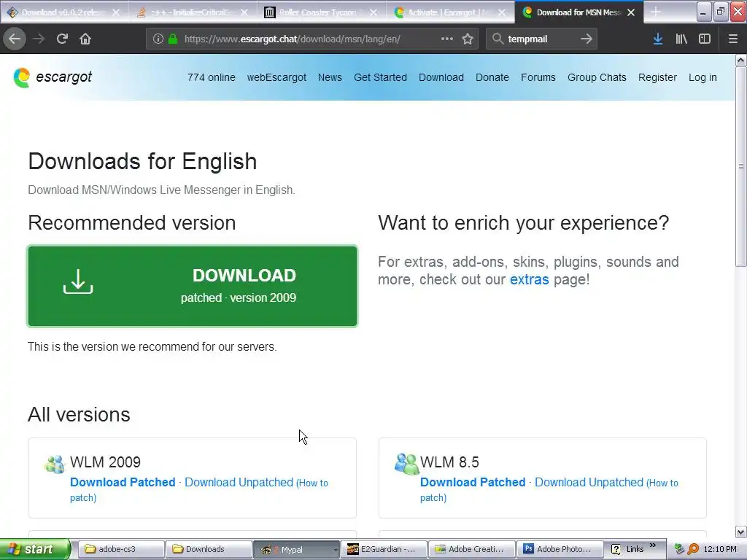This screenshot has width=747, height=560.
Task: Open the News page
Action: coord(330,77)
